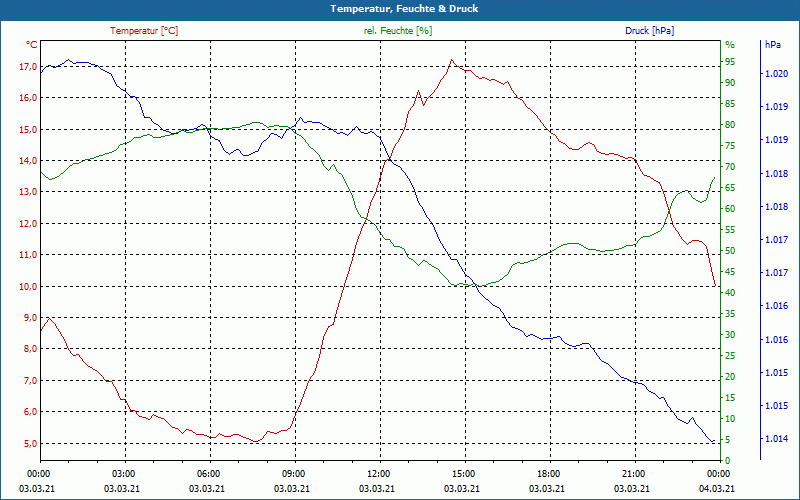
Task: Click the "°C" unit label atop temperature axis
Action: coord(32,45)
